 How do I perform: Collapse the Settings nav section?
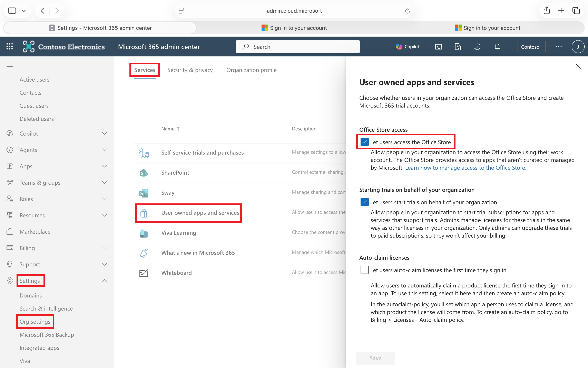[x=105, y=281]
